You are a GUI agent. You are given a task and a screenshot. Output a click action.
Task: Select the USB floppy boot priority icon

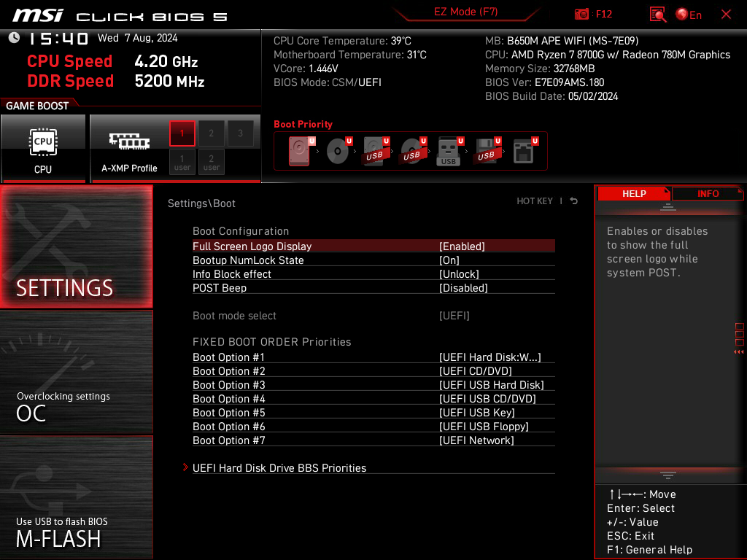[x=487, y=151]
